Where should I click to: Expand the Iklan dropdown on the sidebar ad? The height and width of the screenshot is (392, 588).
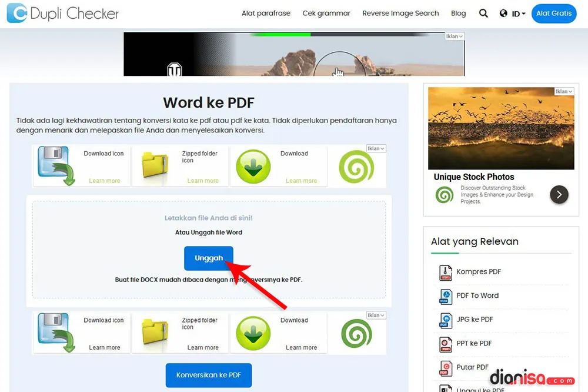coord(563,91)
